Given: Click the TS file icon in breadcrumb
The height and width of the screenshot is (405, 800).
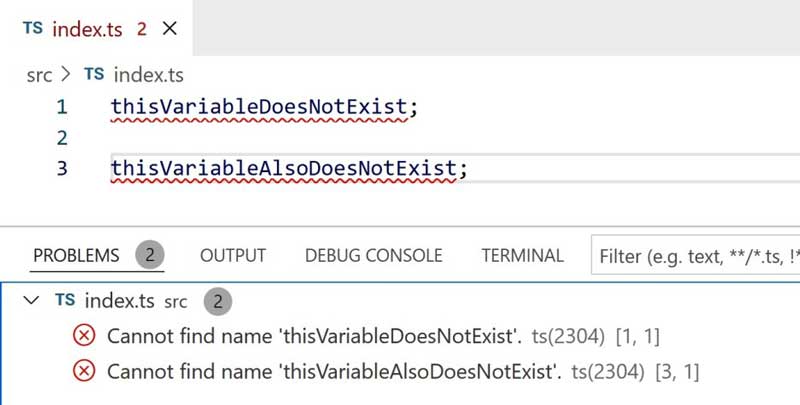Looking at the screenshot, I should (94, 74).
